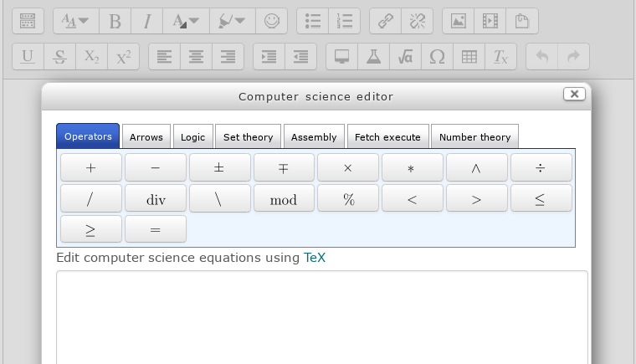Center align text
This screenshot has height=364, width=636.
tap(196, 56)
